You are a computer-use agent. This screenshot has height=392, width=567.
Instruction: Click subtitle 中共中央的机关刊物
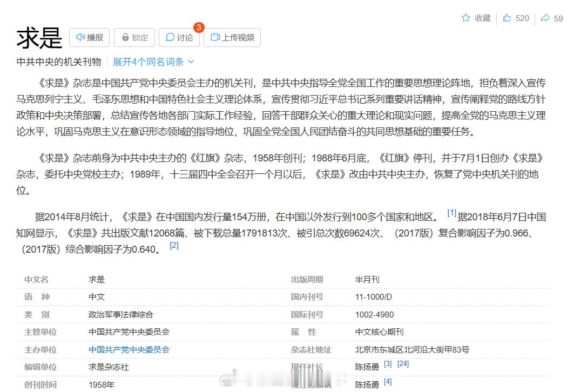click(58, 62)
